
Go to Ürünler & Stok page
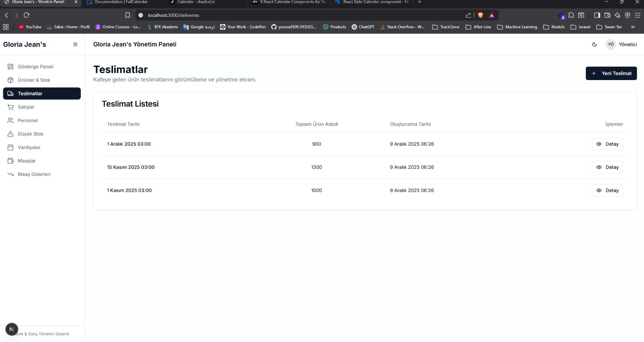42,80
